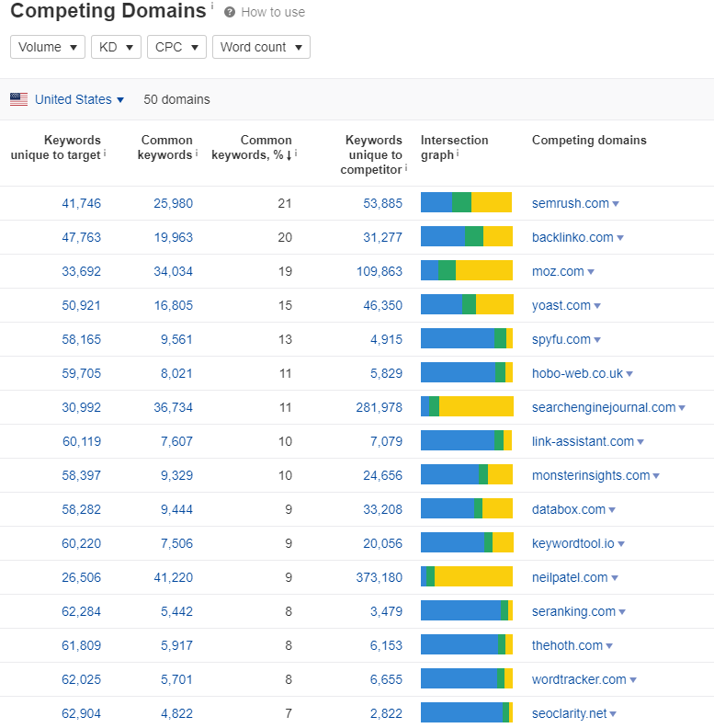Click 62,284 unique keywords for seranking.com
Image resolution: width=714 pixels, height=728 pixels.
tap(81, 611)
